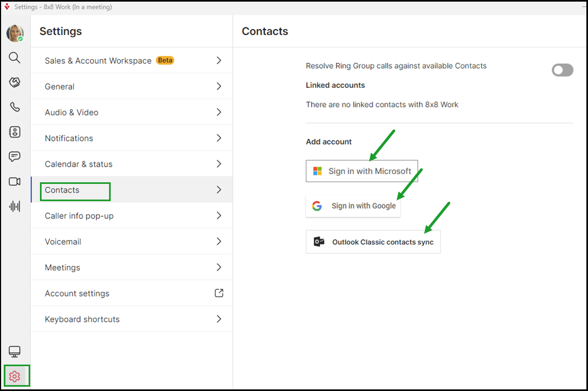This screenshot has height=391, width=588.
Task: Click the Beta badge
Action: pyautogui.click(x=165, y=60)
